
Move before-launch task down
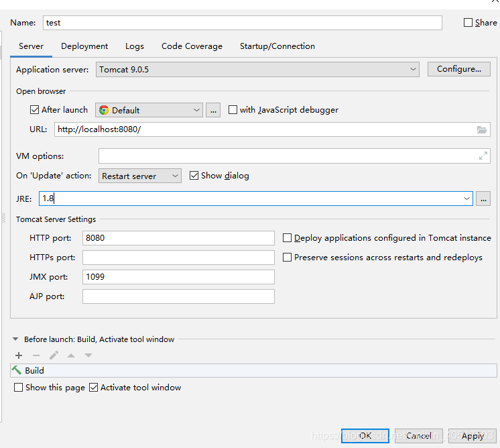(x=88, y=355)
